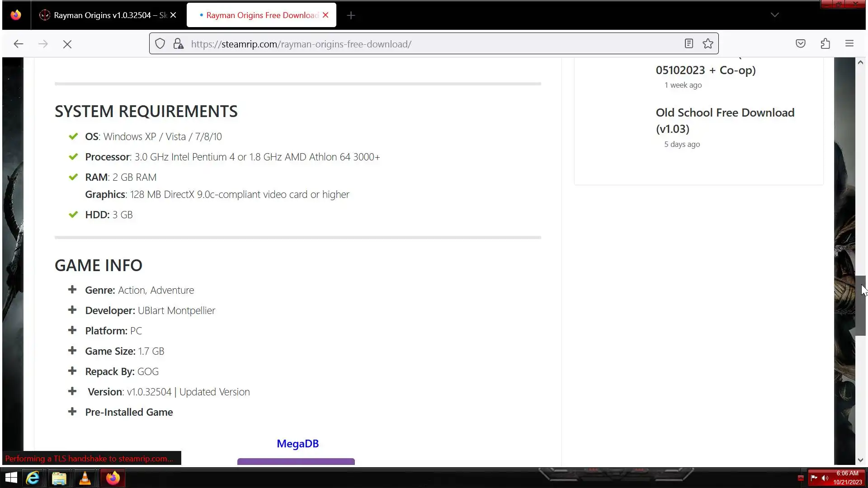Click the volume speaker tray icon
868x488 pixels.
(825, 478)
